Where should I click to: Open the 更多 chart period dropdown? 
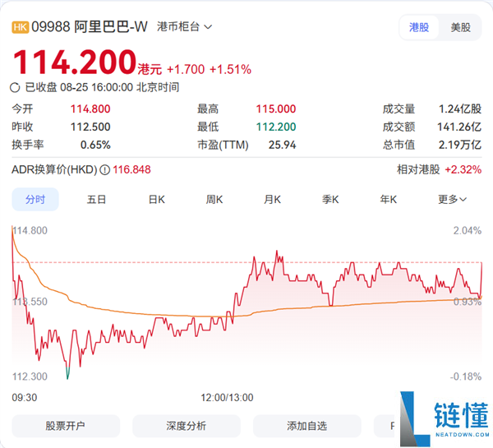[x=453, y=200]
